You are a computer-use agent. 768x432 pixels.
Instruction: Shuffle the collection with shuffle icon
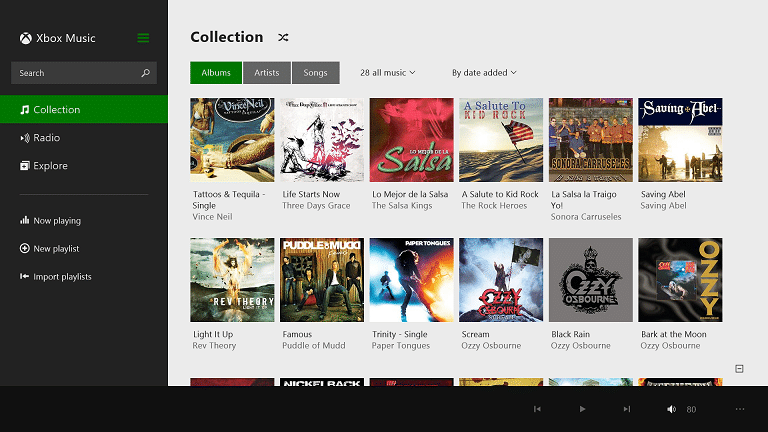coord(283,37)
